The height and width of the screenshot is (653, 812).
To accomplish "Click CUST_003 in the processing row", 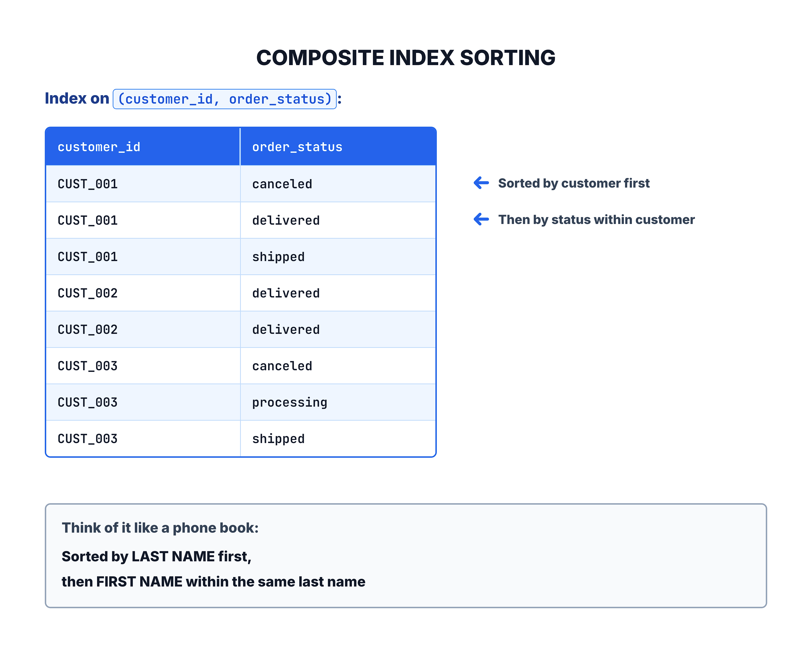I will [x=87, y=402].
